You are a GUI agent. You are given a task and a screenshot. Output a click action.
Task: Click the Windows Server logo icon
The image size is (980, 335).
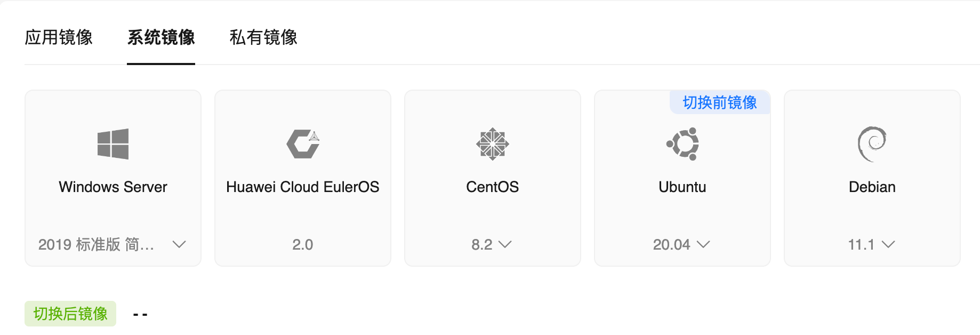click(x=113, y=144)
